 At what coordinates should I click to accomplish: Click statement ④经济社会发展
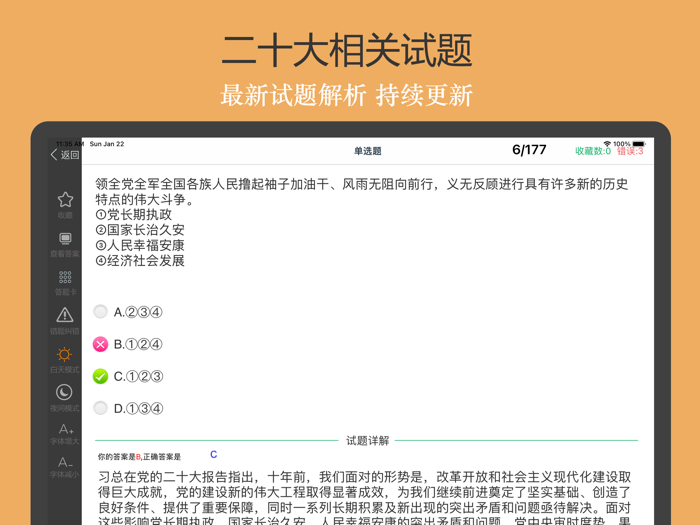tap(140, 260)
